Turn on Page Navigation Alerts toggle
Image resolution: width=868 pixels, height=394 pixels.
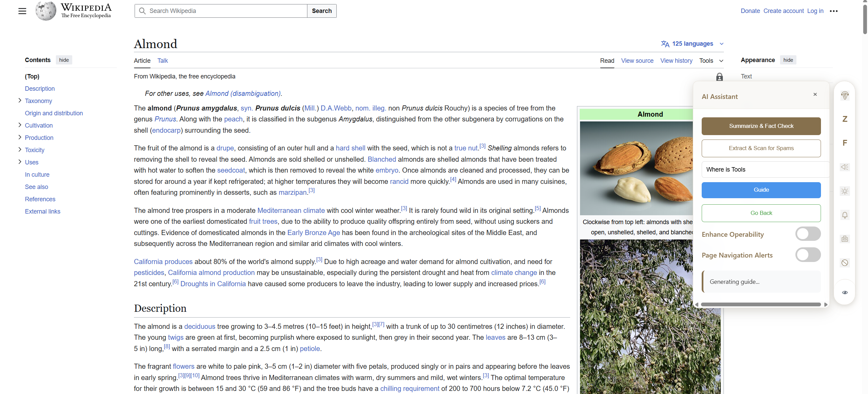[808, 255]
